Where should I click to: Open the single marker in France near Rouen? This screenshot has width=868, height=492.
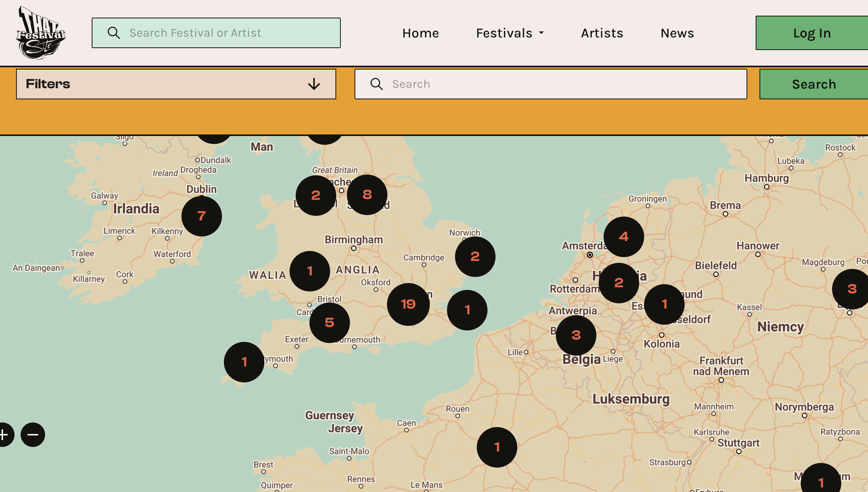[497, 447]
